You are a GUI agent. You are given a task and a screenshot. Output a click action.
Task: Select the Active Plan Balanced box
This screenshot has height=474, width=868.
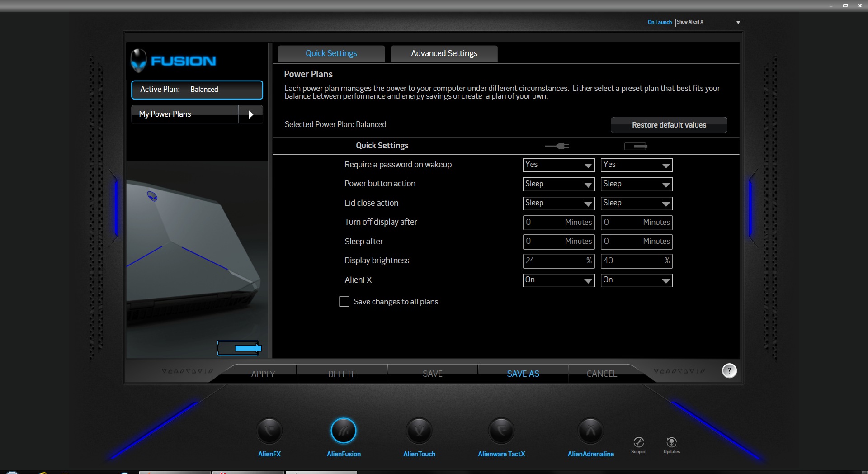click(x=197, y=90)
